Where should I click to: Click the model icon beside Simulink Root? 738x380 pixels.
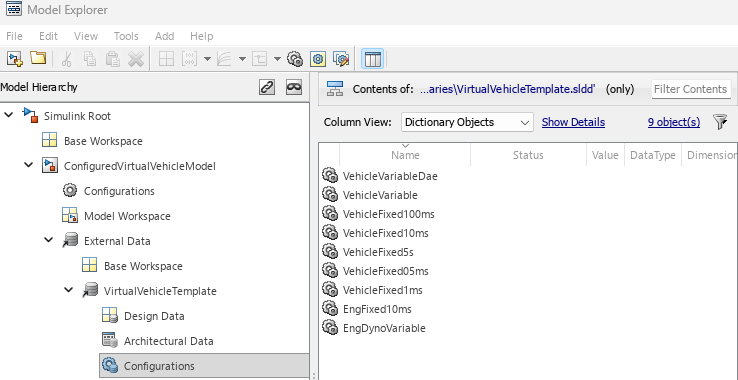click(30, 115)
